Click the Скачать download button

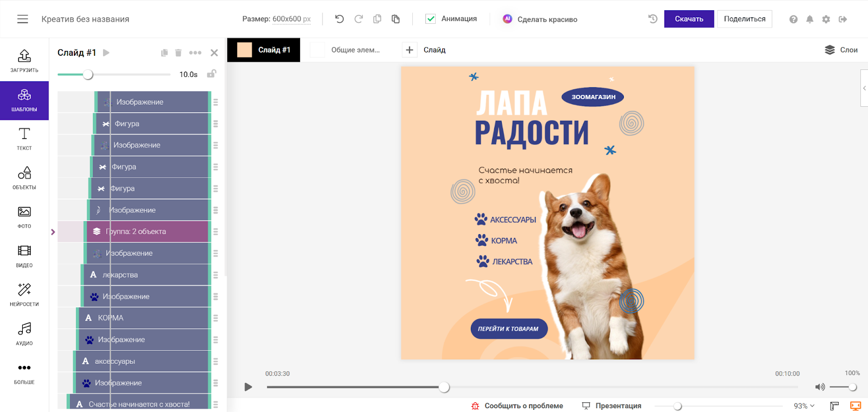pos(689,19)
